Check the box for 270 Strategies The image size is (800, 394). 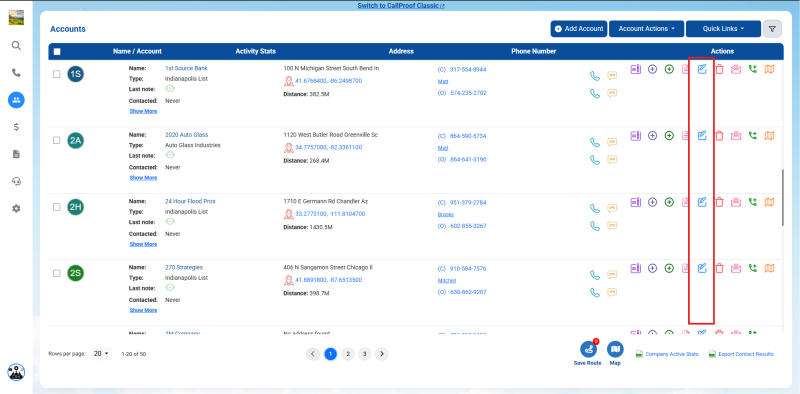(x=57, y=273)
